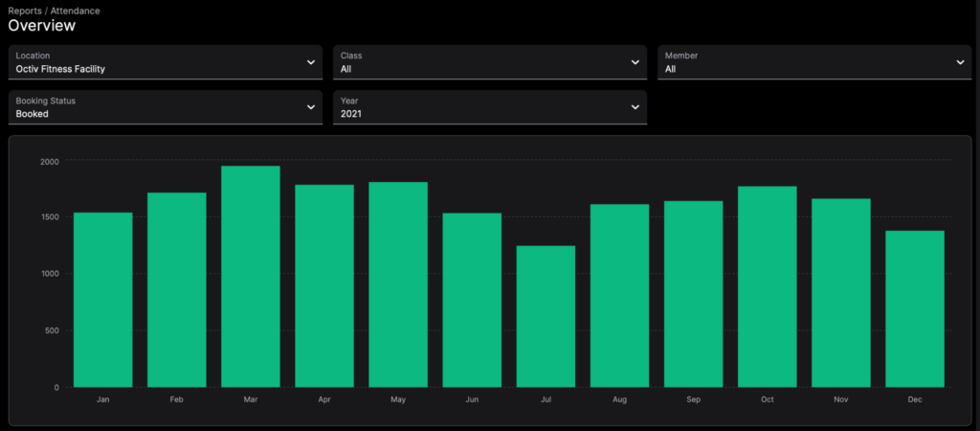
Task: Click the chevron arrow in Location field
Action: click(311, 62)
